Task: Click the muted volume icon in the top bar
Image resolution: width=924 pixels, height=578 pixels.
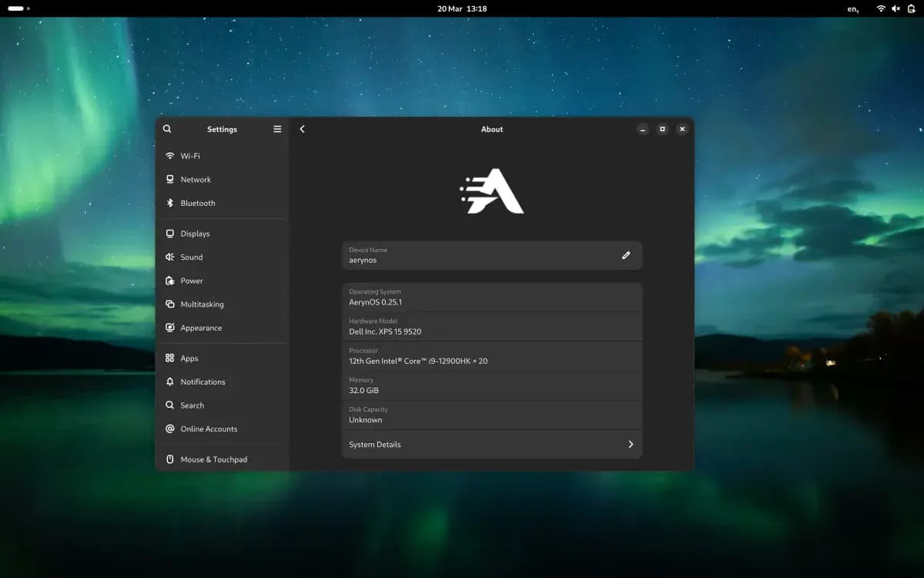Action: point(895,8)
